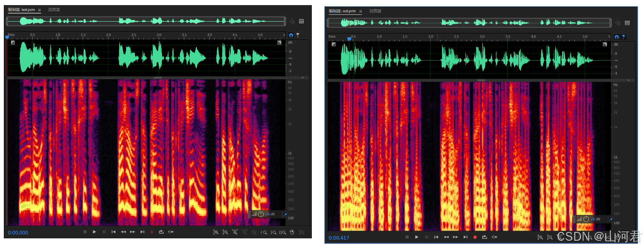Open panel menu beside out.pcm tab

pyautogui.click(x=361, y=11)
